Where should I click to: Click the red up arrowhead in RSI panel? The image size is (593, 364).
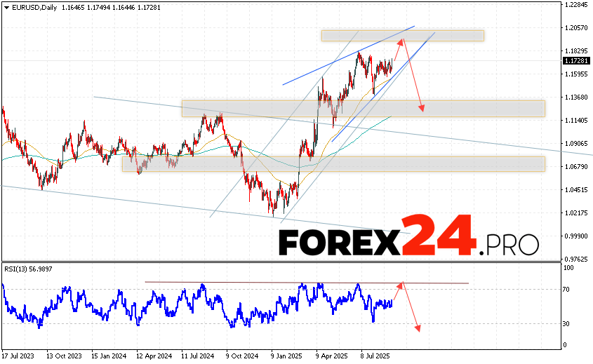[401, 284]
